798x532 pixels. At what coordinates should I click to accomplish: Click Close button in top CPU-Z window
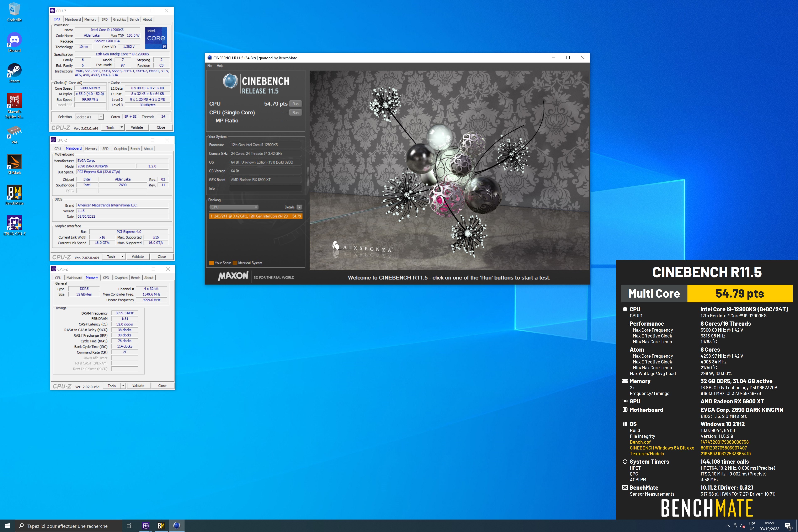click(161, 127)
